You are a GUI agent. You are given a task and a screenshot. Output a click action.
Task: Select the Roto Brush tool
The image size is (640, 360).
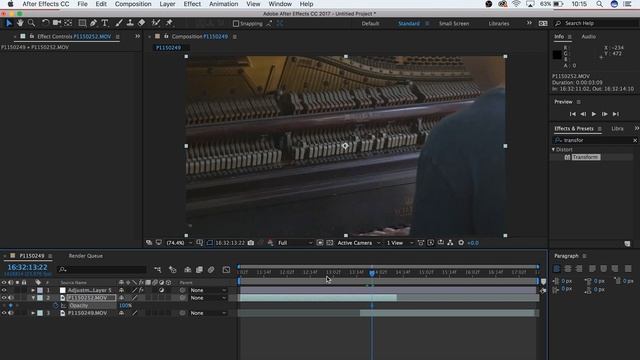[156, 23]
